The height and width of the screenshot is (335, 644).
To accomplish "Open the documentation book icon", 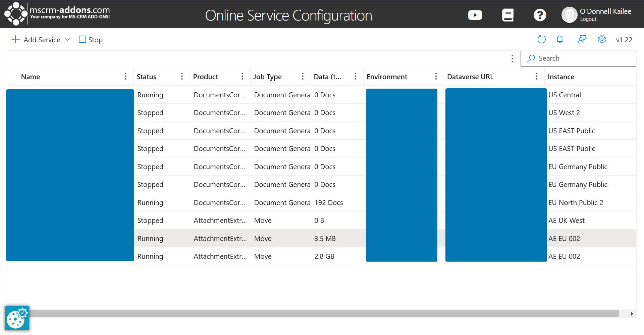I will [508, 15].
